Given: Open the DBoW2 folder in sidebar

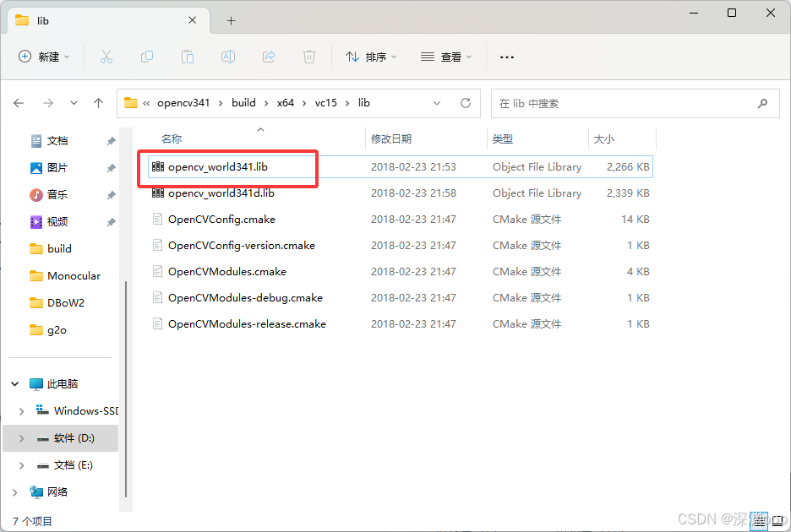Looking at the screenshot, I should tap(57, 303).
